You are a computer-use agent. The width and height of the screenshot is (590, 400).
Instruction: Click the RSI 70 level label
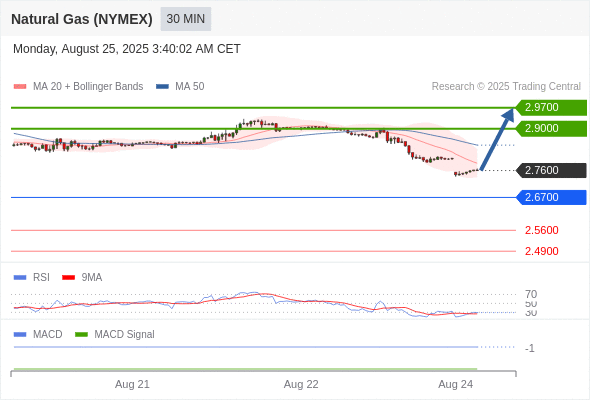point(531,294)
